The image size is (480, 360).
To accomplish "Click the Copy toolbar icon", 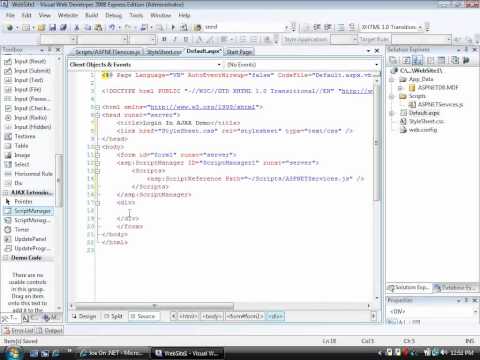I will click(87, 28).
